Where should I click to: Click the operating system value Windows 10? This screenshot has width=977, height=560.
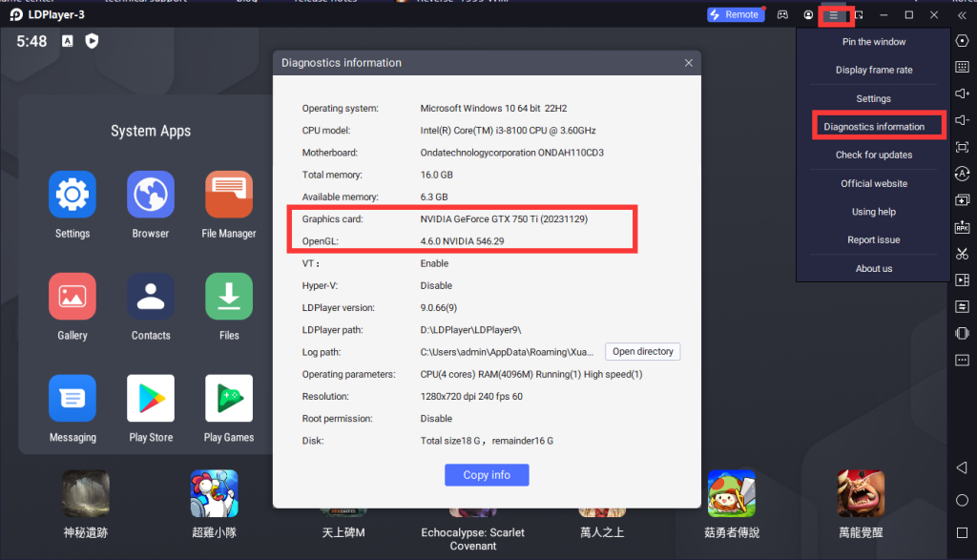coord(493,109)
